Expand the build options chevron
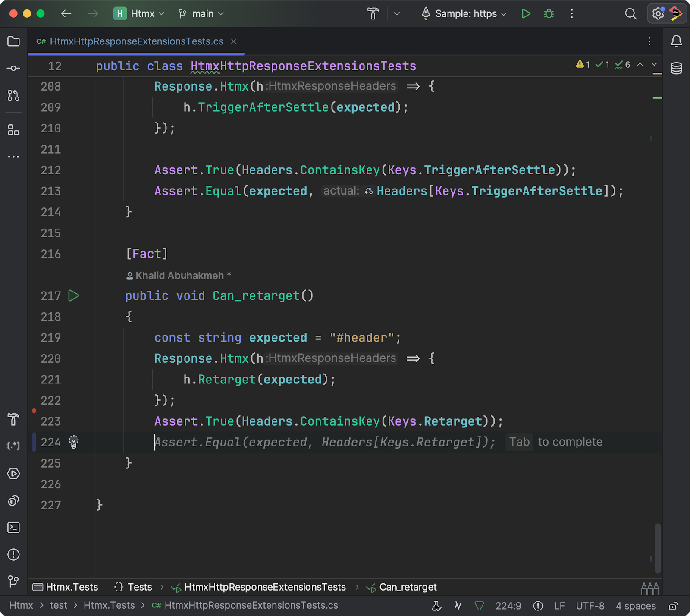 pyautogui.click(x=397, y=14)
